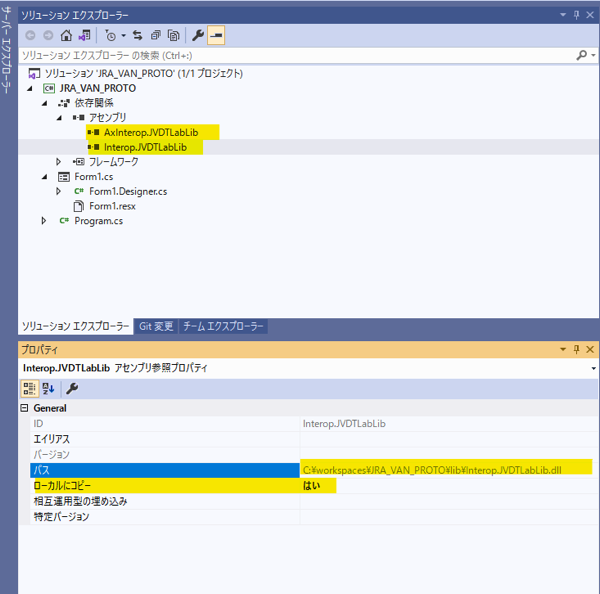600x594 pixels.
Task: Click the Pending Changes Filter clock icon
Action: tap(110, 35)
